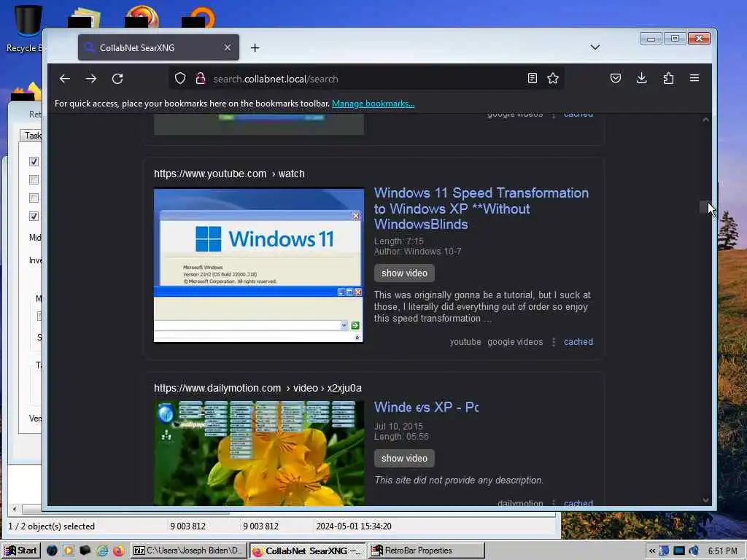Launch the media player quick launch icon
This screenshot has height=560, width=747.
[x=69, y=551]
